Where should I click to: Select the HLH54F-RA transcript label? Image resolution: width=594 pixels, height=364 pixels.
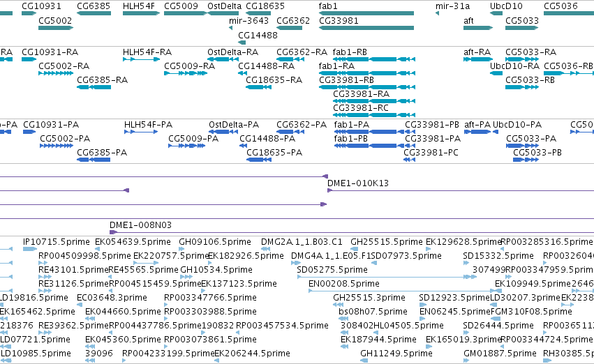(x=147, y=52)
